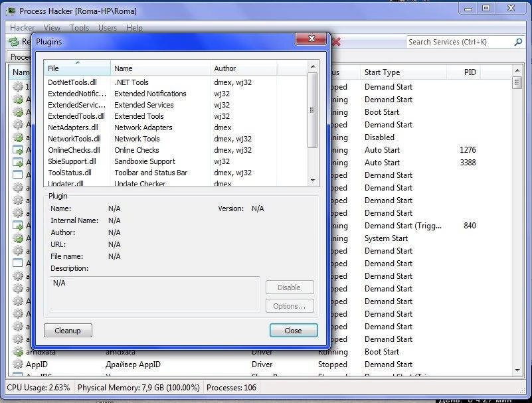Maximize the Process Hacker window

[x=486, y=8]
